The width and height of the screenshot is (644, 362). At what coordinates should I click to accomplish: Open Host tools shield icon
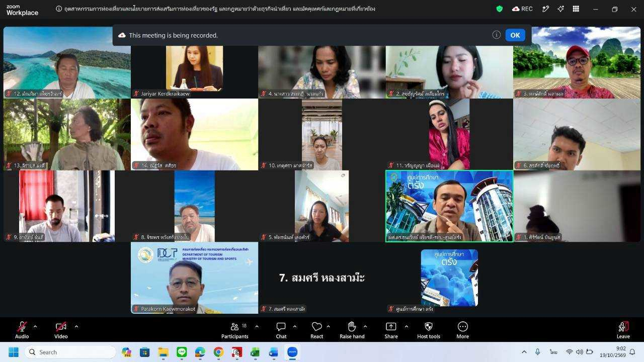(x=429, y=330)
